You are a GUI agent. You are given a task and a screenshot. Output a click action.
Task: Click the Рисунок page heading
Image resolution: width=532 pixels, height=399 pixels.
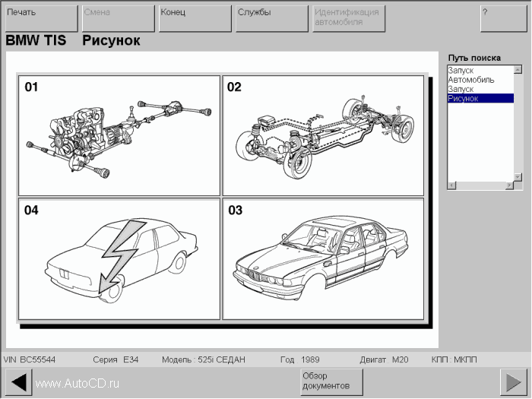111,41
